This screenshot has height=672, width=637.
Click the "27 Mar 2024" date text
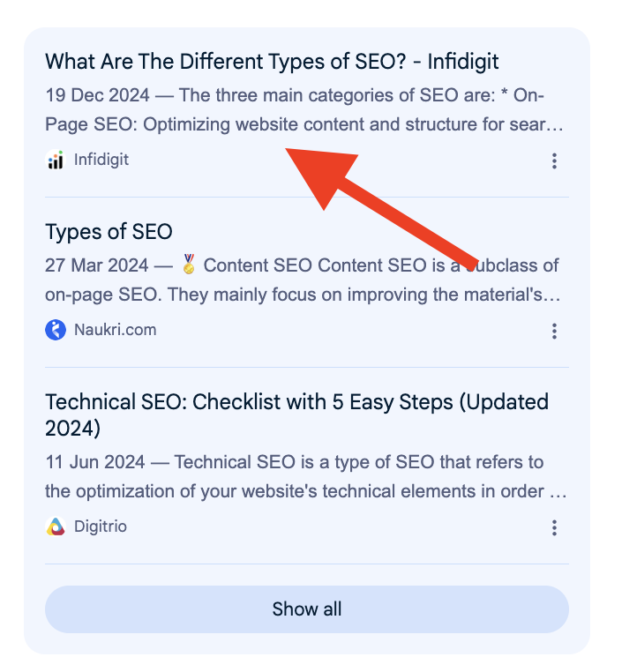click(97, 265)
